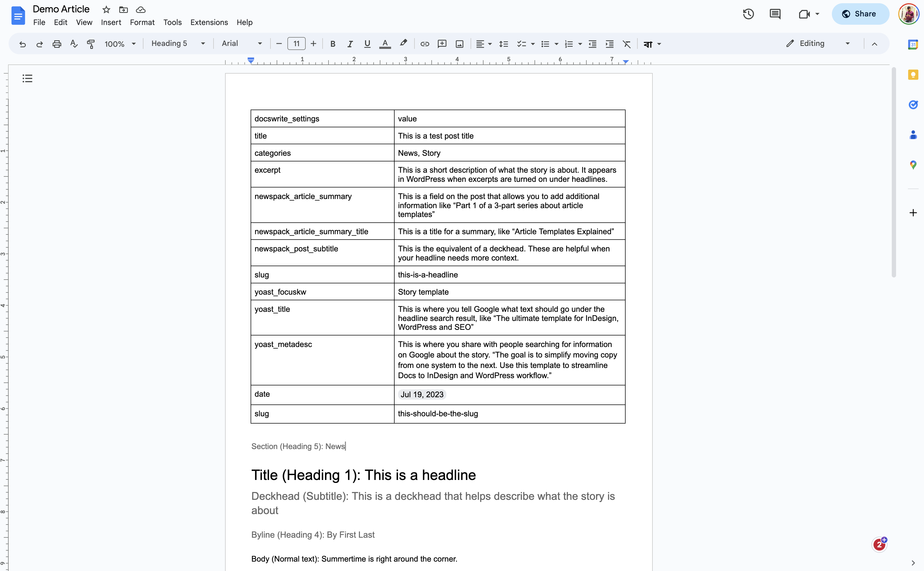924x571 pixels.
Task: Click the Undo icon
Action: (23, 44)
